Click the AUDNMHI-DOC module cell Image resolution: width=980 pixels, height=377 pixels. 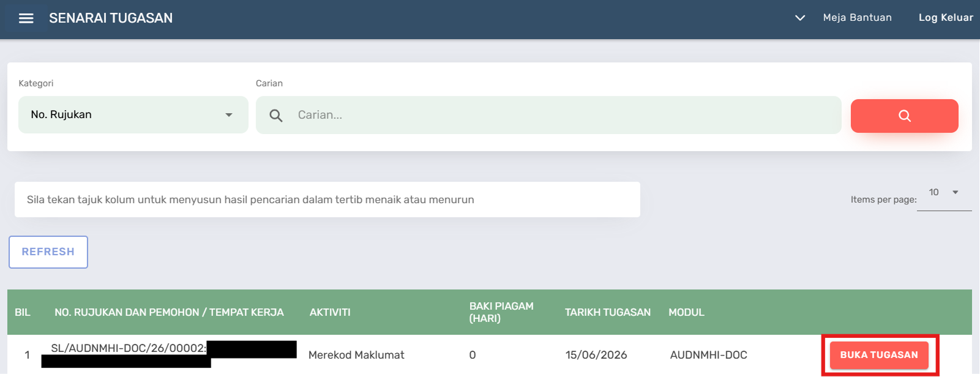[708, 355]
